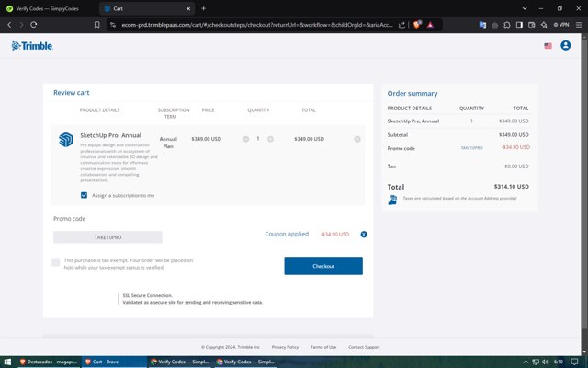The image size is (588, 368).
Task: Open the Privacy Policy footer link
Action: coord(285,347)
